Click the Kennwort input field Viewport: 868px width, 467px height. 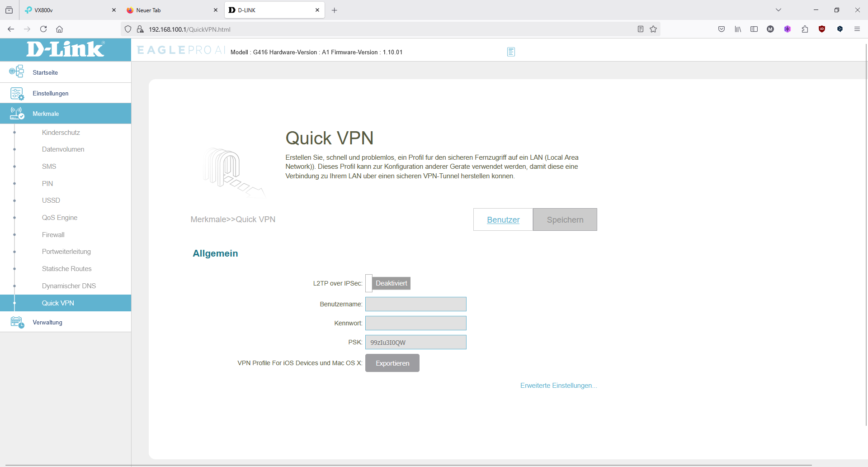(x=416, y=323)
